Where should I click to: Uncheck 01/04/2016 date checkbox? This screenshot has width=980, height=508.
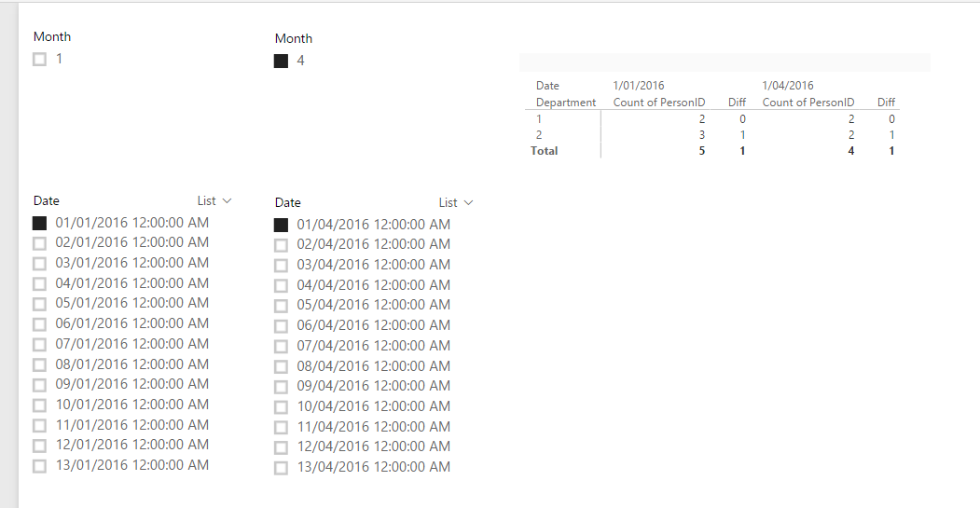click(282, 225)
